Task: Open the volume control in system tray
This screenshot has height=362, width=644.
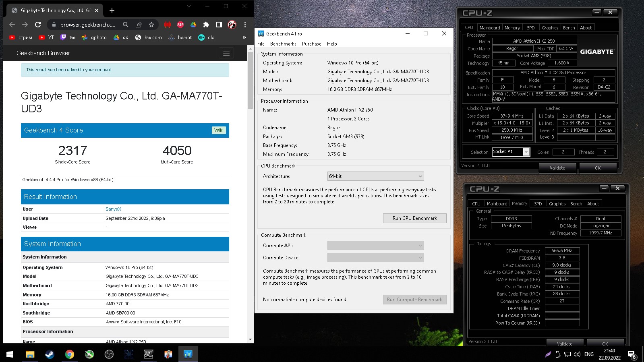Action: [x=577, y=354]
